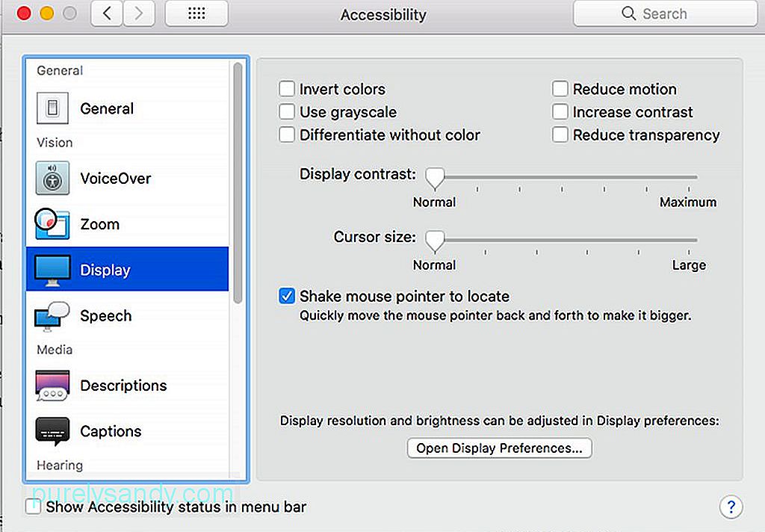
Task: Click Open Display Preferences button
Action: 500,448
